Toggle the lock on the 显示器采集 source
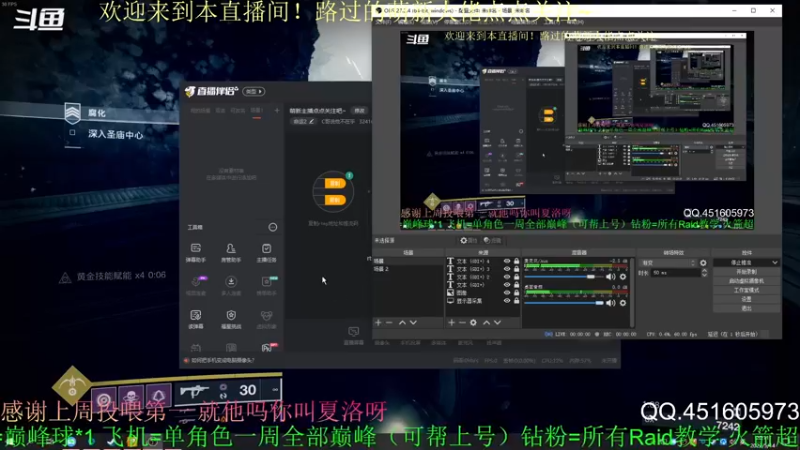 [516, 301]
